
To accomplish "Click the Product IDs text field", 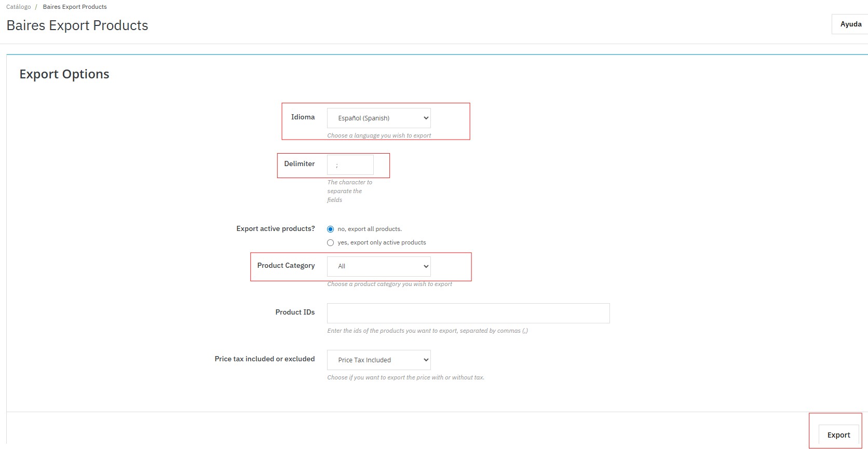I will (x=468, y=313).
